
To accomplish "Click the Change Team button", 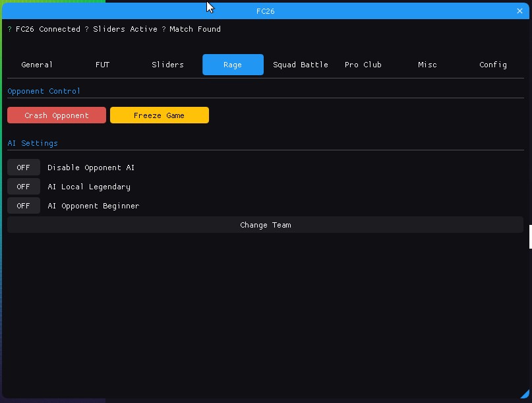I will click(x=265, y=225).
